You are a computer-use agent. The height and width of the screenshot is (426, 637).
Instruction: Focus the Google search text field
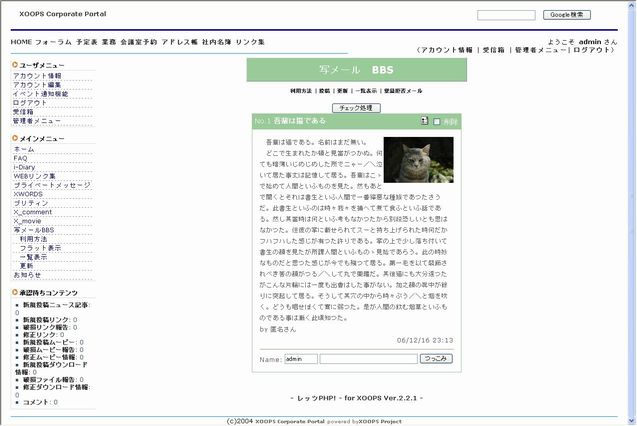coord(506,16)
